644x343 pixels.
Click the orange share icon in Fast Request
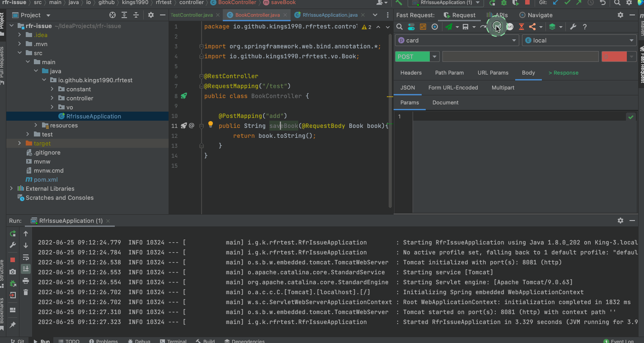pos(532,27)
